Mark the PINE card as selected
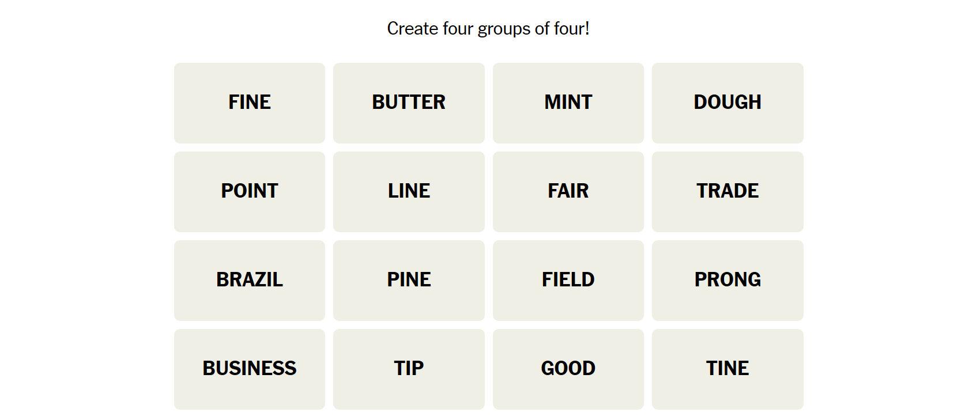 pos(409,280)
